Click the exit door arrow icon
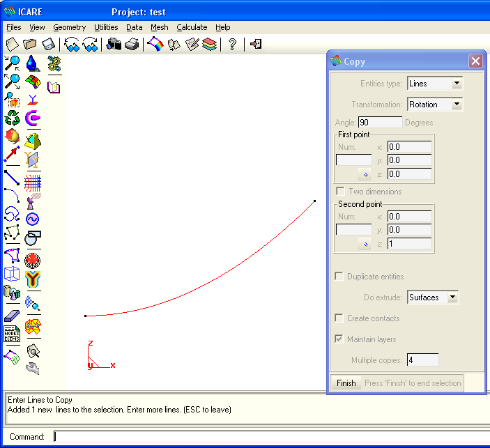This screenshot has width=490, height=448. (256, 44)
